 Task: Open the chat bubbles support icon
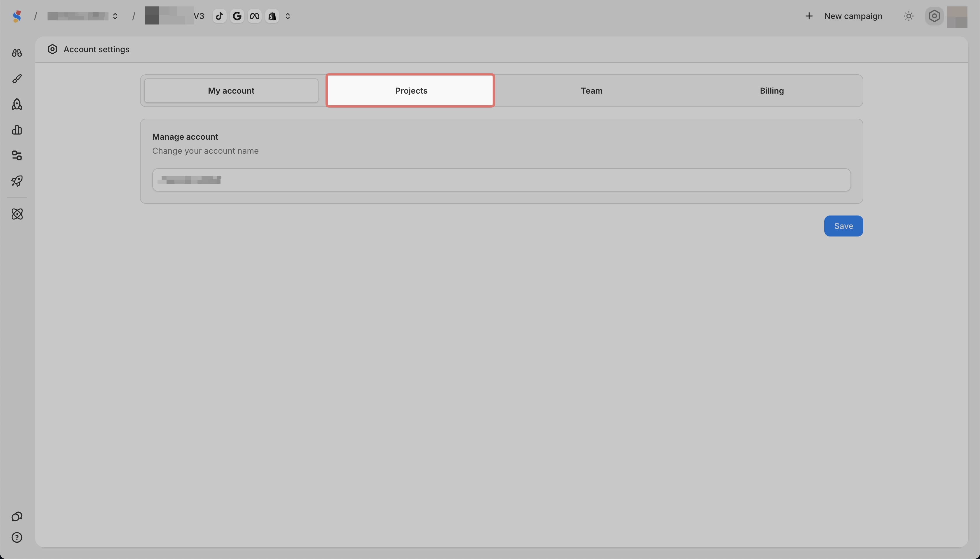point(17,516)
